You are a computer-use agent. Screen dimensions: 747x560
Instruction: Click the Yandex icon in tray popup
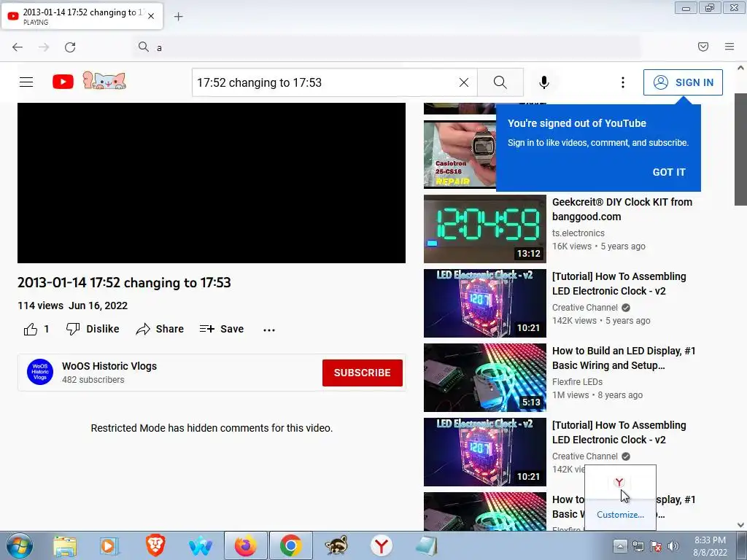tap(619, 483)
